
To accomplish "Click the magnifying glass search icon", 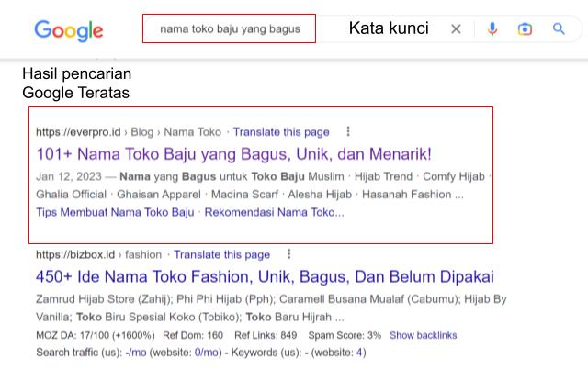I will click(x=559, y=28).
